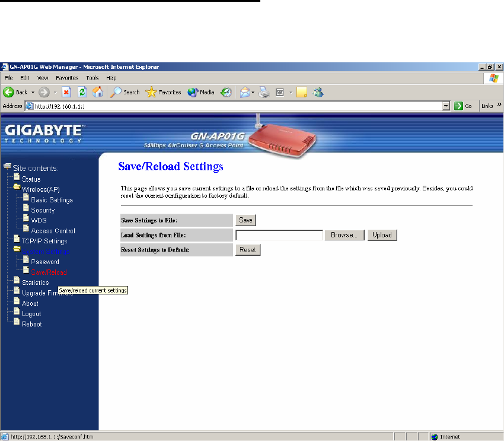Click the Go arrow next to address bar

click(458, 106)
